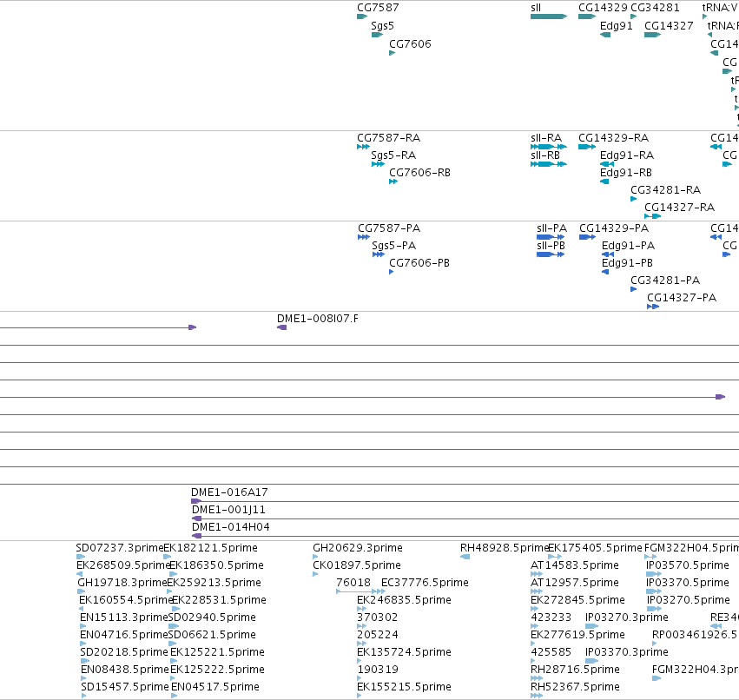The width and height of the screenshot is (739, 700).
Task: Click the 425585 EST label
Action: coord(551,653)
